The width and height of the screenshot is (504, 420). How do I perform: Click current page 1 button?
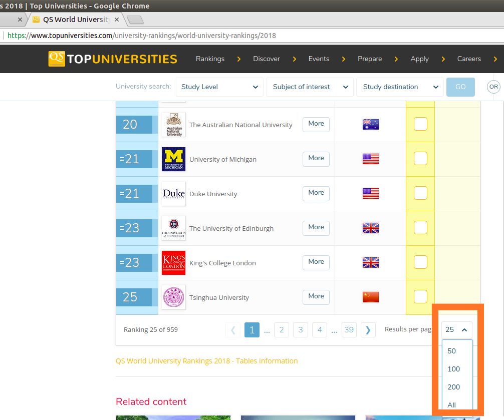(252, 330)
